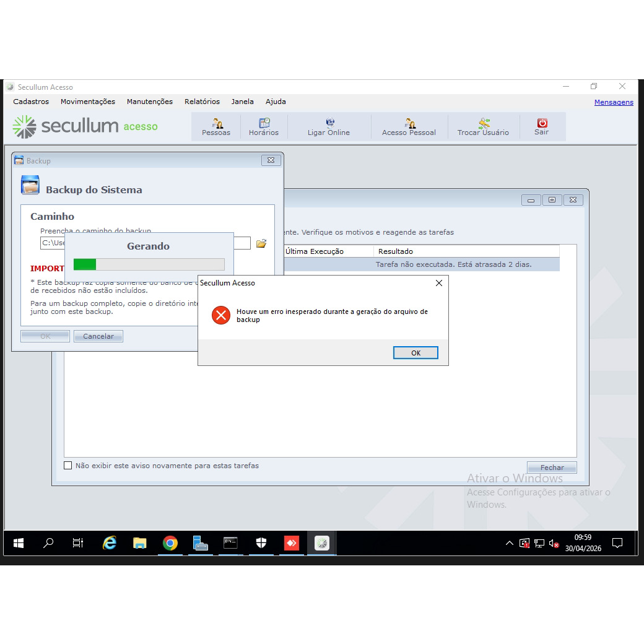
Task: Click the folder browse icon next to backup path
Action: pyautogui.click(x=261, y=243)
